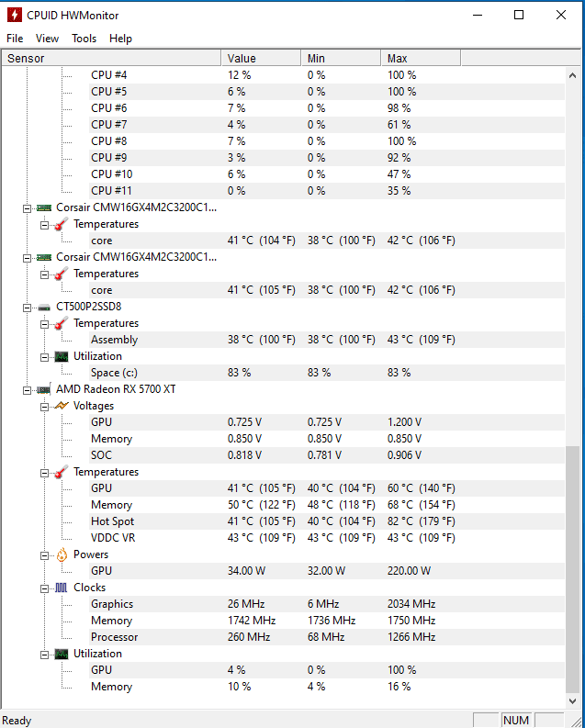Collapse the CT500P2SSD8 tree node

pos(28,307)
